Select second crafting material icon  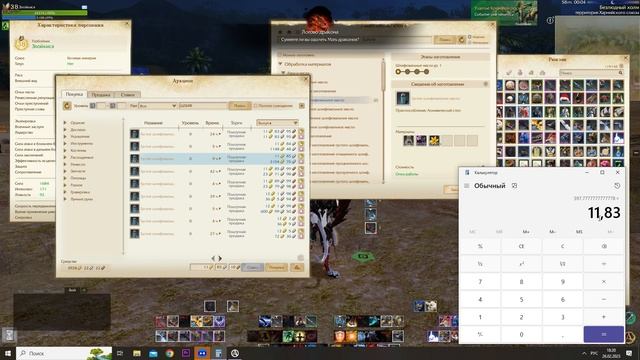pos(421,140)
